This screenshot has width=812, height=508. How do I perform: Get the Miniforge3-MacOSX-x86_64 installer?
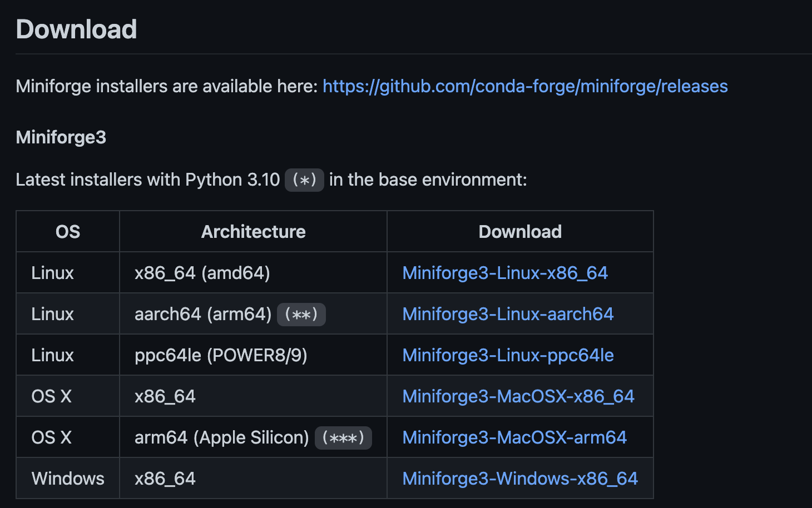point(518,396)
